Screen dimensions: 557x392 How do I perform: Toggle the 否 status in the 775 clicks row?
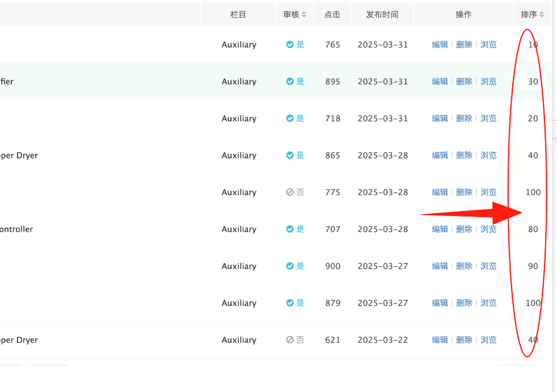click(295, 192)
